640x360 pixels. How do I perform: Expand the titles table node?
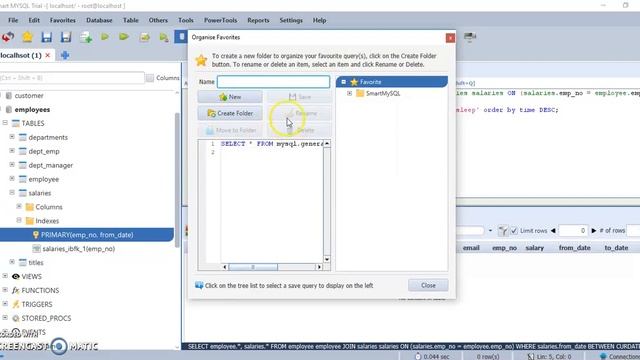click(12, 262)
